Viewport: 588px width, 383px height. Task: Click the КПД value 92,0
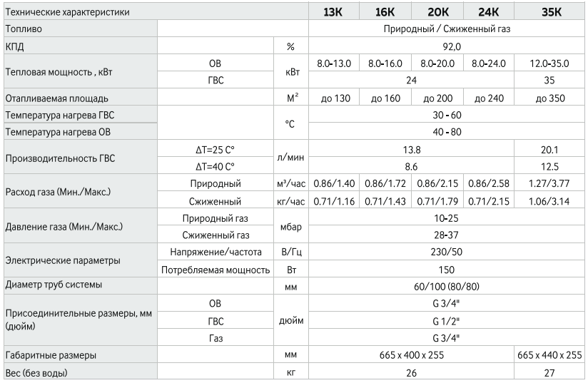[x=445, y=46]
